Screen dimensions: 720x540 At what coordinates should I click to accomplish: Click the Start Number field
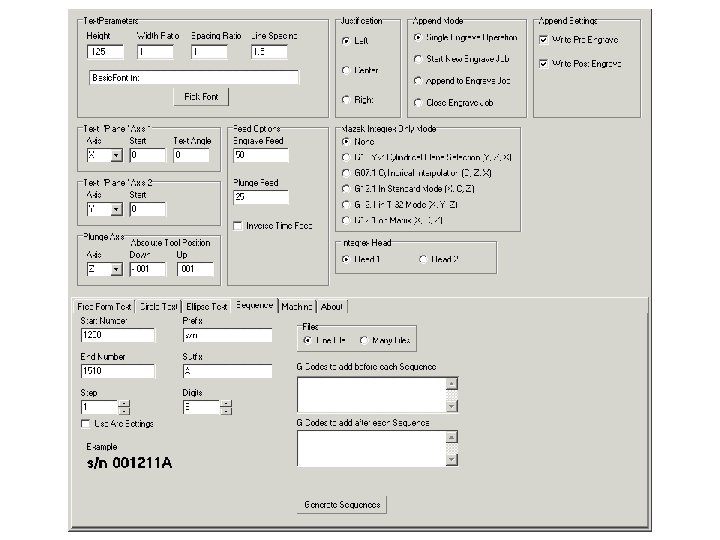coord(118,335)
